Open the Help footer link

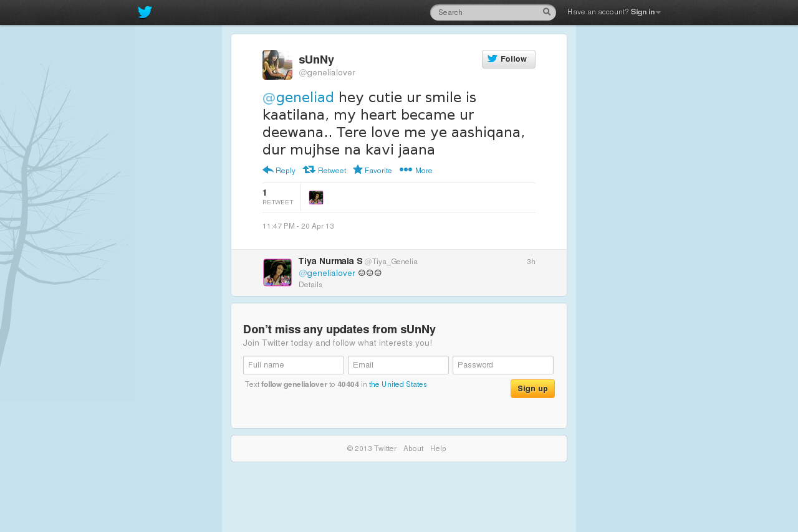pos(438,449)
